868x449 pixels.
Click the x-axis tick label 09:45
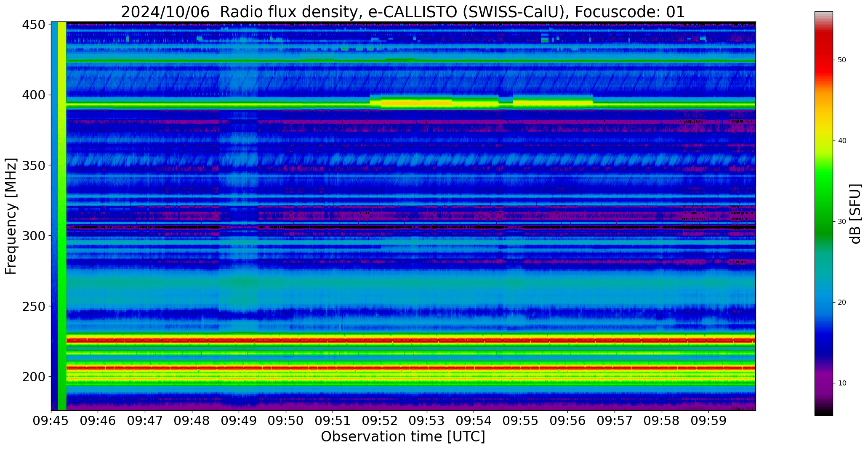coord(51,421)
